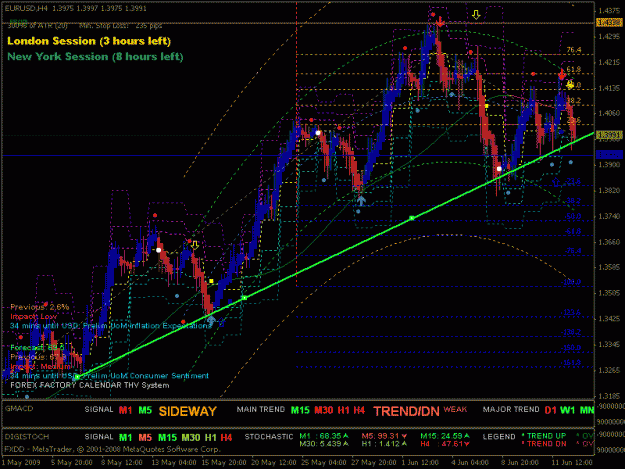Click the 'Impact: Medium' news label
This screenshot has width=625, height=469.
(40, 366)
